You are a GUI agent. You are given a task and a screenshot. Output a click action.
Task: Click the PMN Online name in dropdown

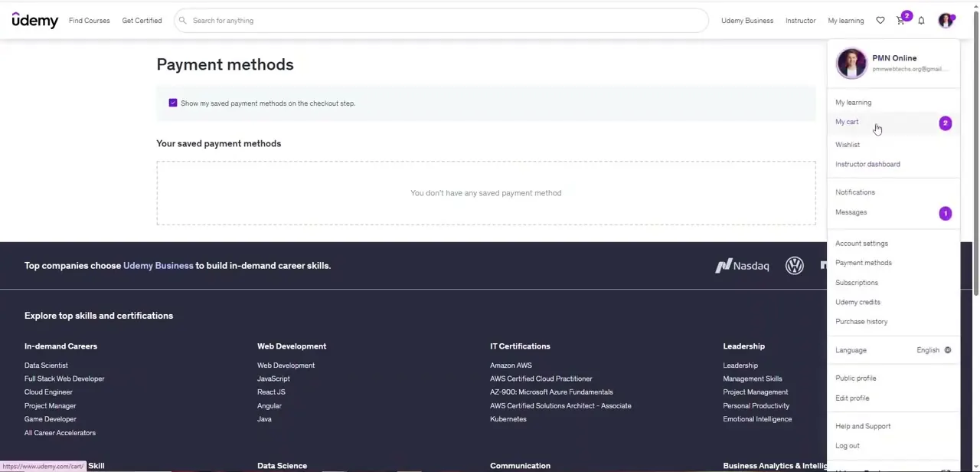pyautogui.click(x=894, y=58)
